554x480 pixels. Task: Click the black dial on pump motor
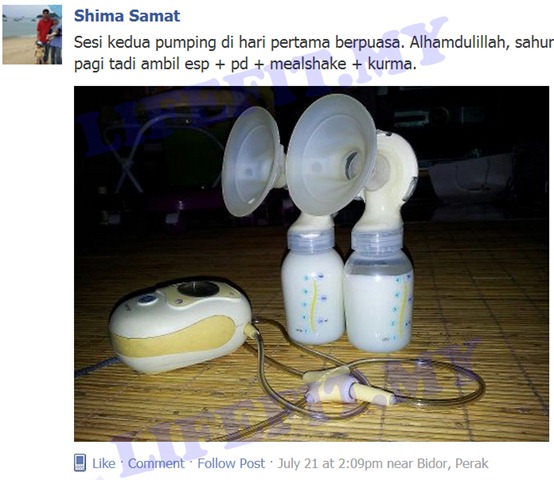click(198, 289)
